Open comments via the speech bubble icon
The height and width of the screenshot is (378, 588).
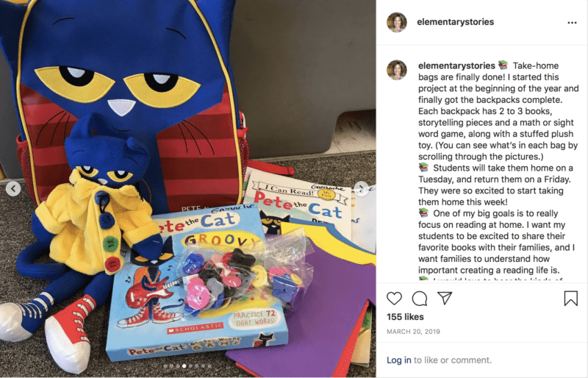(420, 299)
